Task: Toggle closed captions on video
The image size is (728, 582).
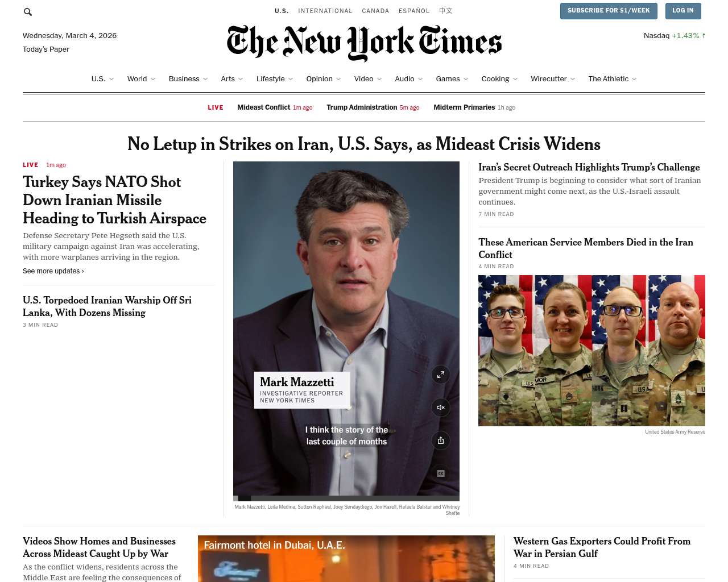Action: tap(441, 473)
